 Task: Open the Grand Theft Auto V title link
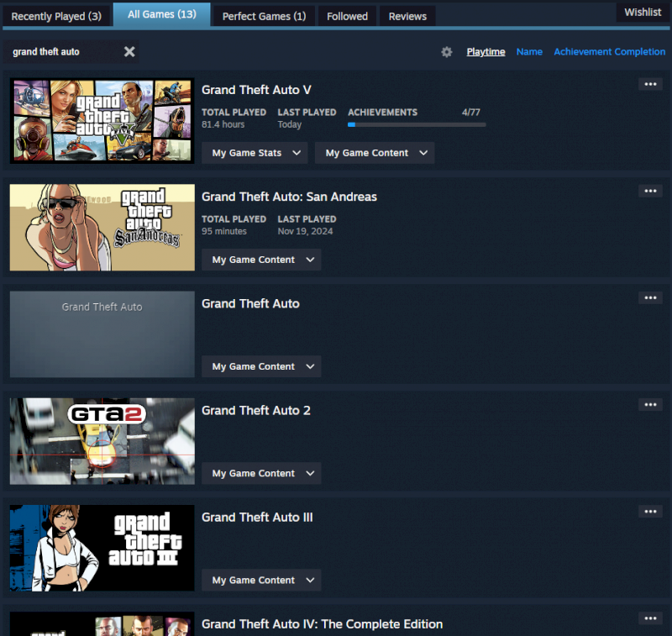tap(256, 90)
